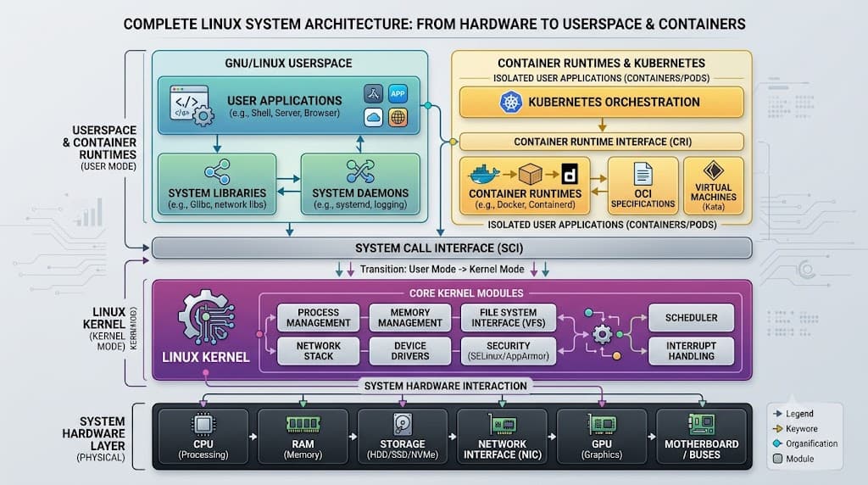Select the Scheduler module box
The image size is (868, 485).
[692, 318]
